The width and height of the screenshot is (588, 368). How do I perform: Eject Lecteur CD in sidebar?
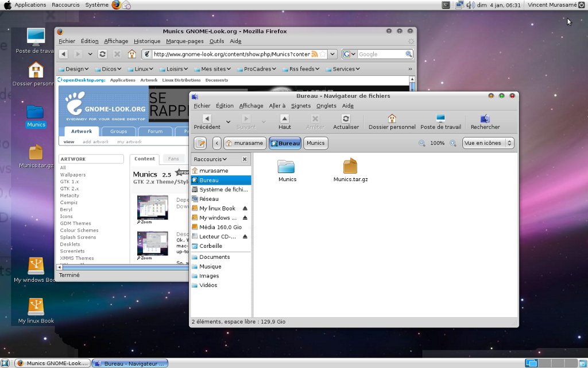(245, 236)
